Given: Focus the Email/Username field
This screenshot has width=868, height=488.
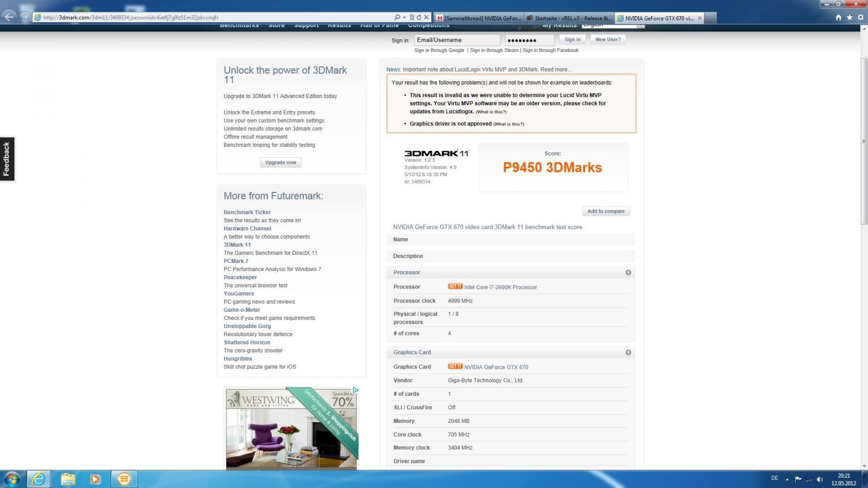Looking at the screenshot, I should (x=457, y=40).
